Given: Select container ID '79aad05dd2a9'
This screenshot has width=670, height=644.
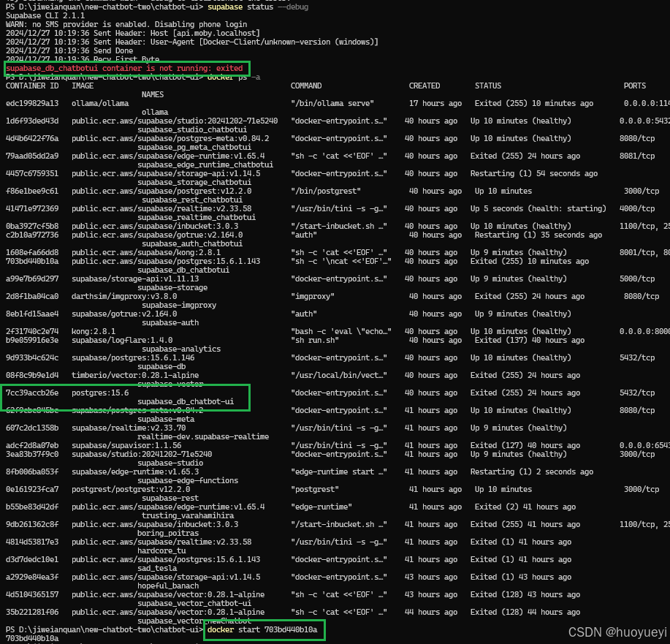Looking at the screenshot, I should (x=32, y=156).
